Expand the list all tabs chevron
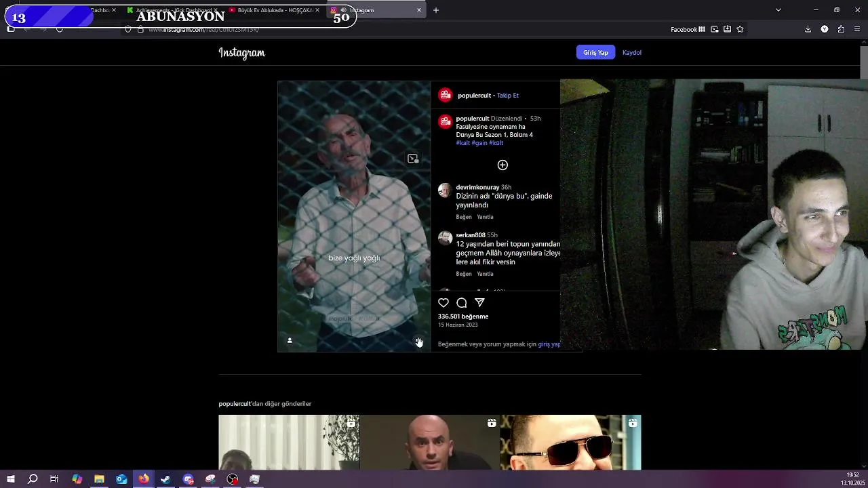 [x=778, y=10]
